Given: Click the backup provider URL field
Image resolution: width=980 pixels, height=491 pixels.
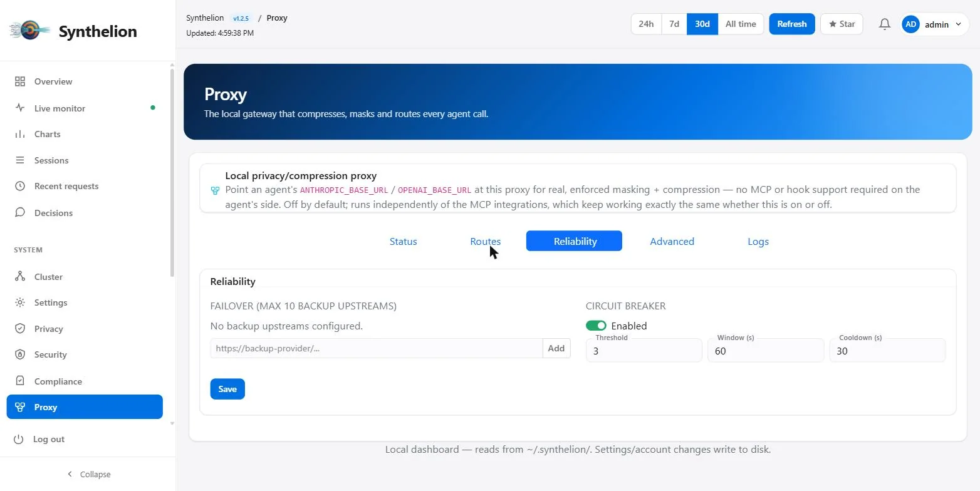Looking at the screenshot, I should coord(377,348).
